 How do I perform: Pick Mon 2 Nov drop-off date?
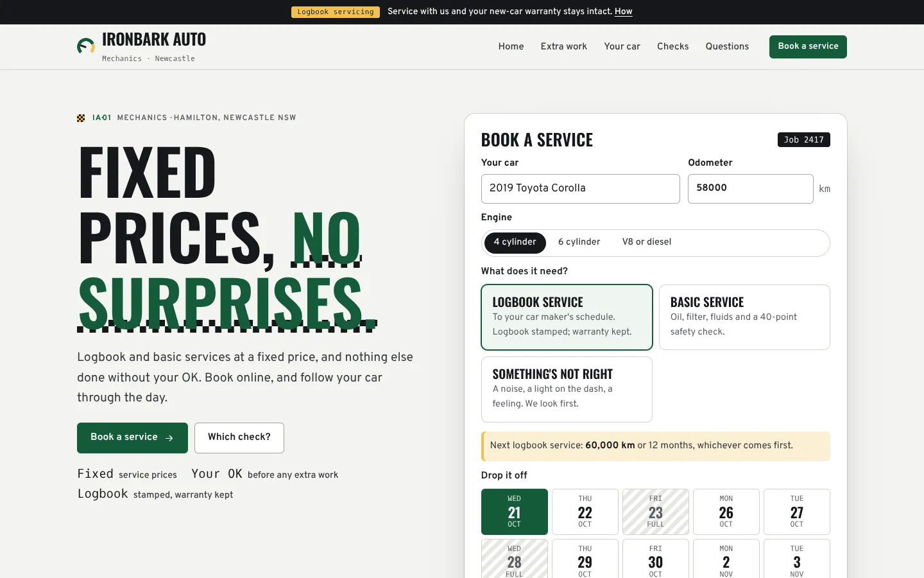click(726, 559)
